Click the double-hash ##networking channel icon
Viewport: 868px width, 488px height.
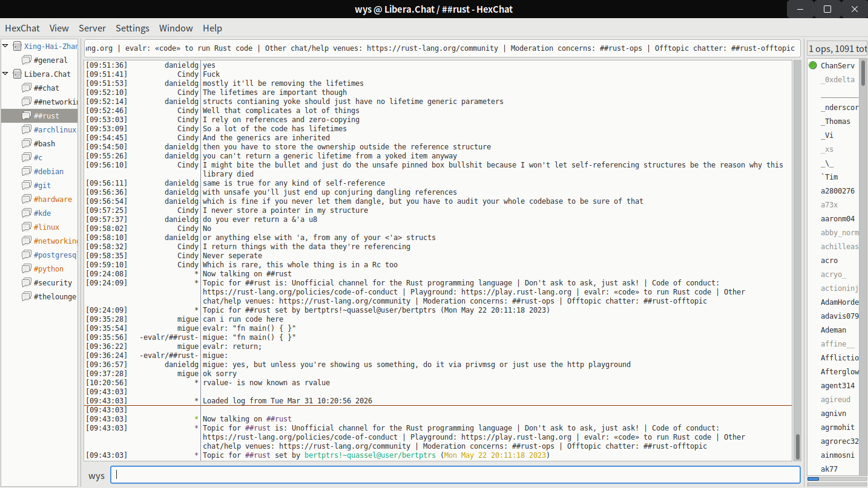click(x=27, y=102)
